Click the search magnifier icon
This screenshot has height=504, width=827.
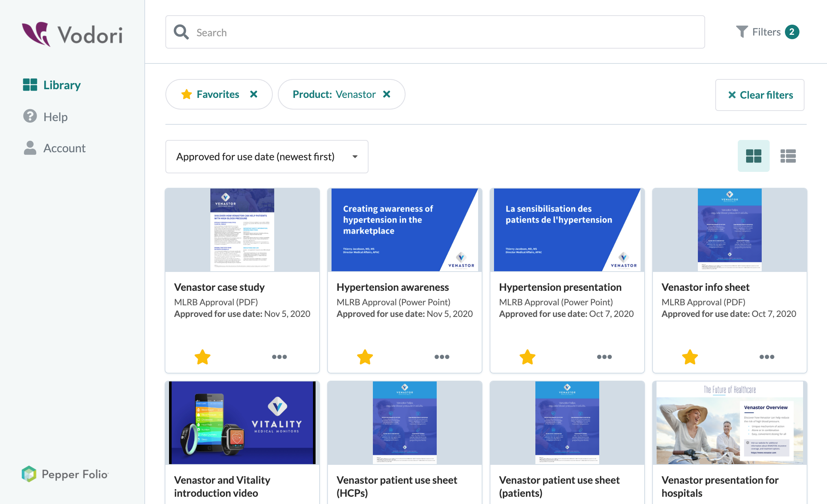click(181, 32)
